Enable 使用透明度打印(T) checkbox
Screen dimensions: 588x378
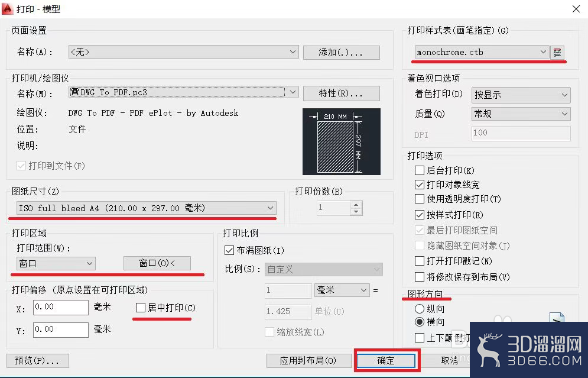[x=419, y=199]
